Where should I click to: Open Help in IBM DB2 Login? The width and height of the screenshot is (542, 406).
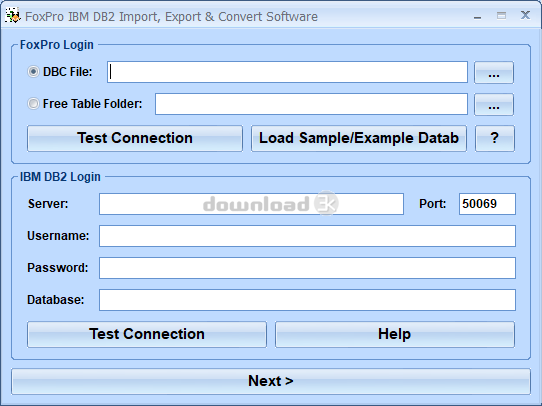click(x=395, y=334)
